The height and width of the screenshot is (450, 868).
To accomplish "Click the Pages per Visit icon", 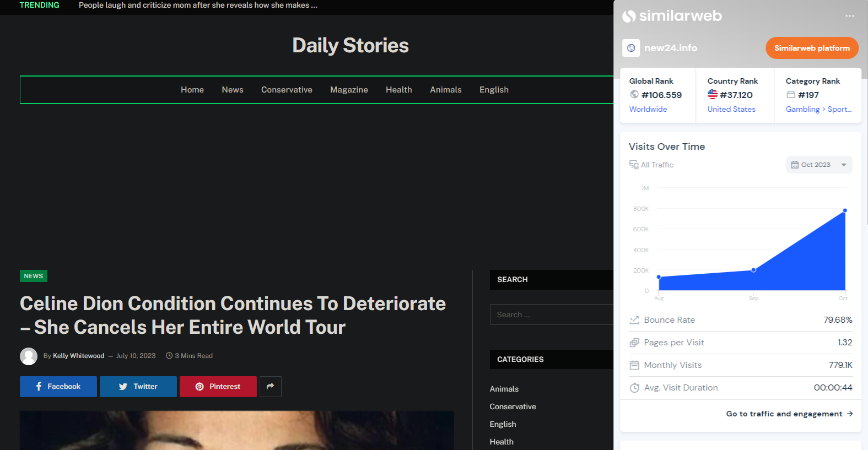I will pyautogui.click(x=634, y=343).
